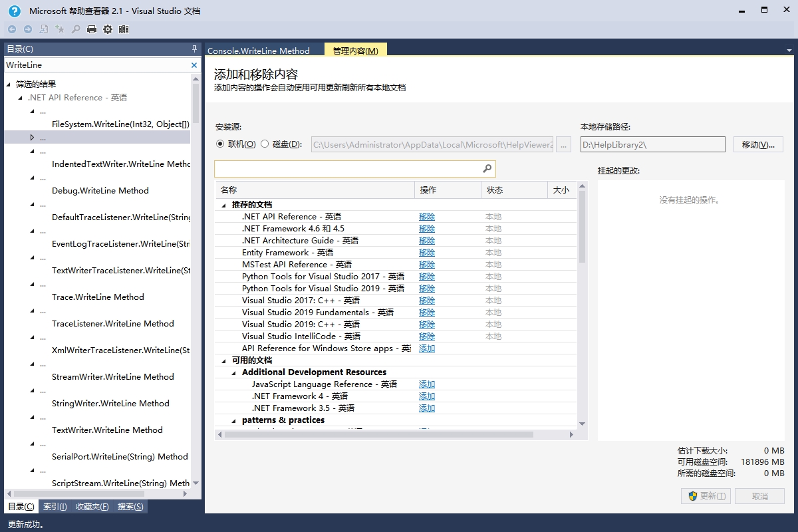Collapse the 筛选的结果 tree node
The height and width of the screenshot is (532, 798).
point(9,84)
